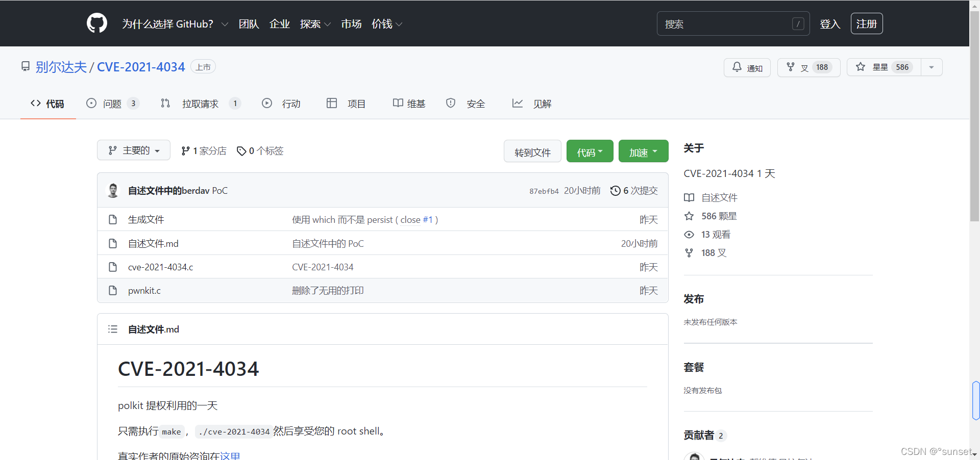This screenshot has width=980, height=460.
Task: Click the fork icon beside 188 叉 in sidebar
Action: [x=689, y=253]
